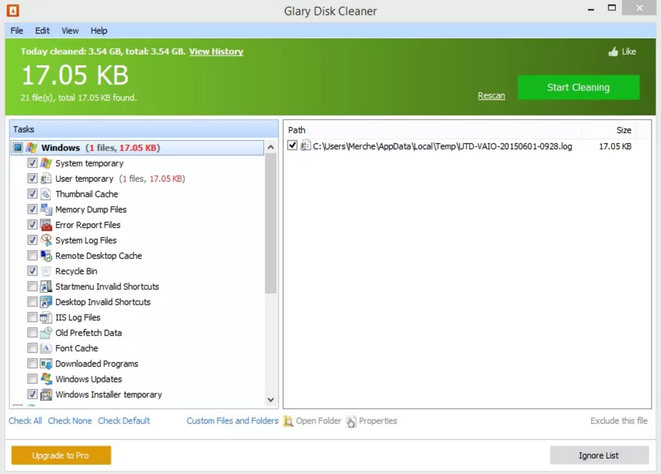Select the Downloaded Programs row label
The width and height of the screenshot is (661, 474).
[97, 364]
